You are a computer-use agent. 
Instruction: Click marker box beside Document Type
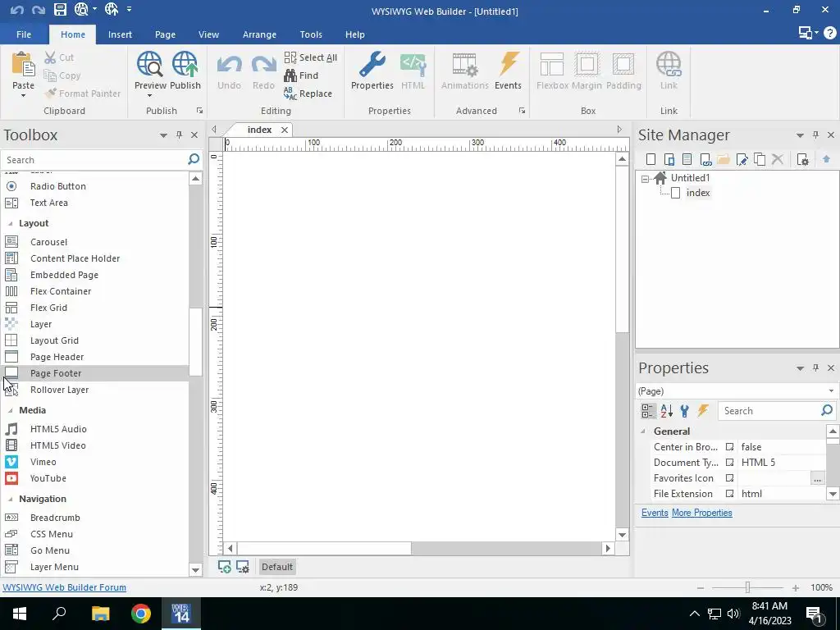(x=729, y=463)
